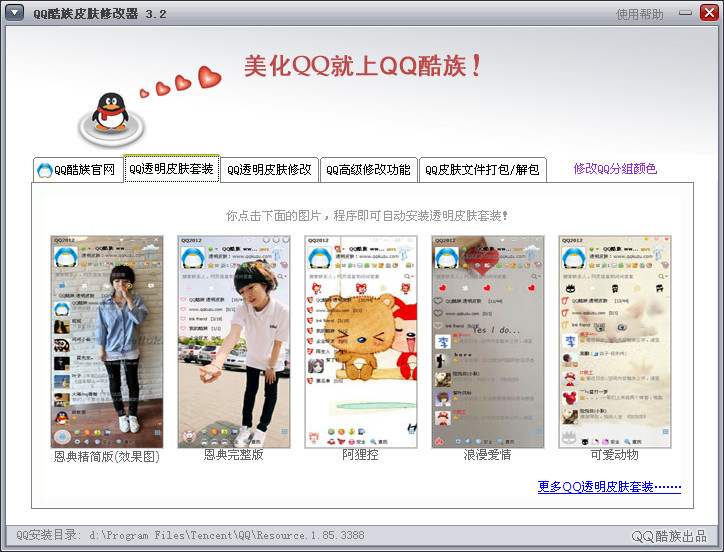Click the QQ酷族皮肤修改器 3.2 window title
Image resolution: width=724 pixels, height=552 pixels.
(x=99, y=14)
